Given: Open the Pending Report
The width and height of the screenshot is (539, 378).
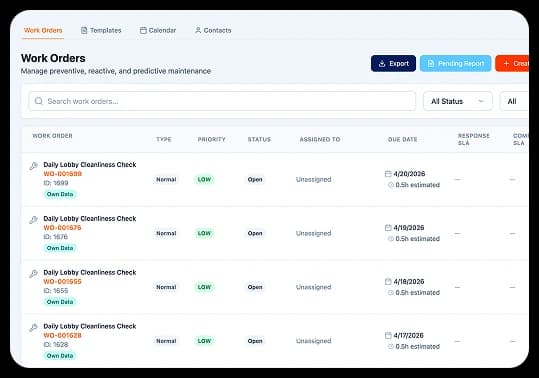Looking at the screenshot, I should (455, 64).
